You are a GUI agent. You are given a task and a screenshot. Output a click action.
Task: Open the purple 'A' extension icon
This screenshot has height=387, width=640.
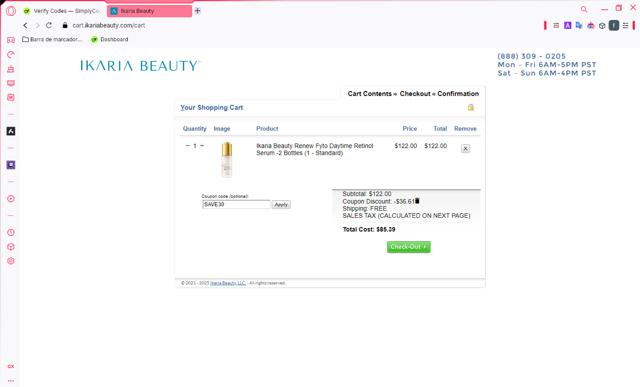(567, 25)
